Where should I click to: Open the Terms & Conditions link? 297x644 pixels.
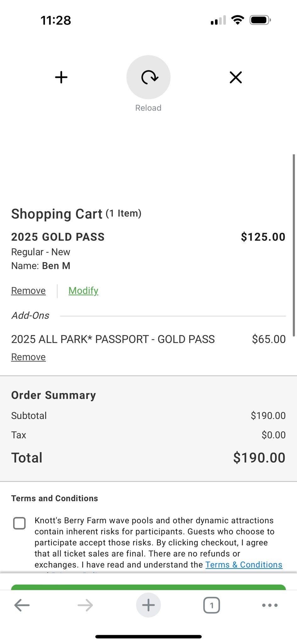tap(244, 564)
